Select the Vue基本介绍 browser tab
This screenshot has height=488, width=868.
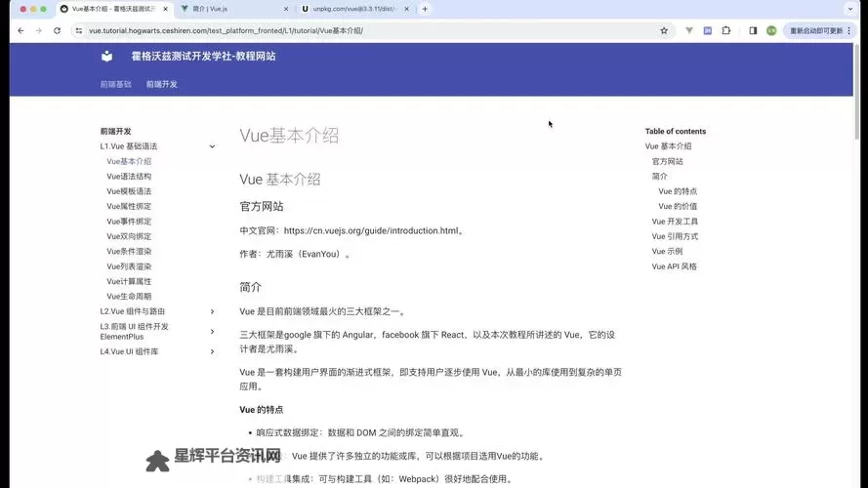pyautogui.click(x=113, y=9)
